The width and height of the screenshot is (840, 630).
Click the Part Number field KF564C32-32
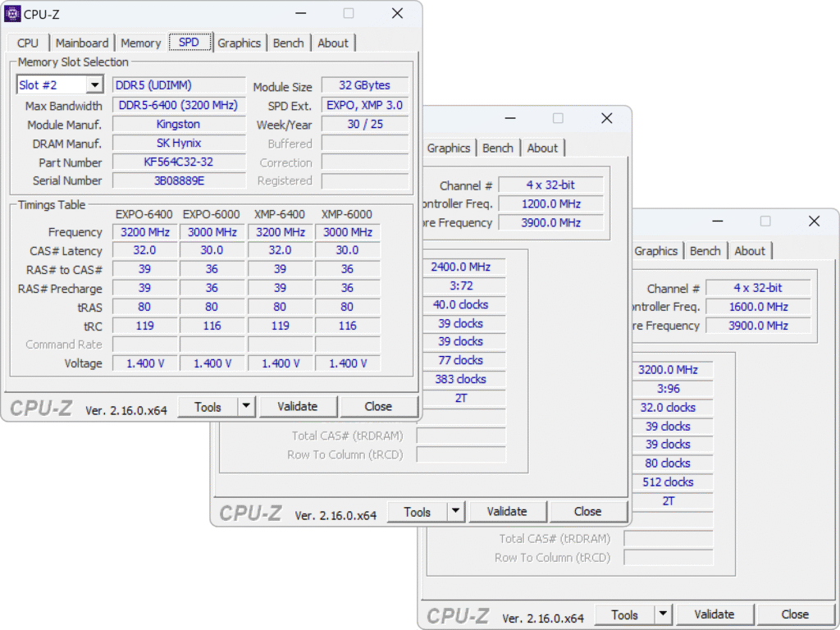click(x=179, y=162)
